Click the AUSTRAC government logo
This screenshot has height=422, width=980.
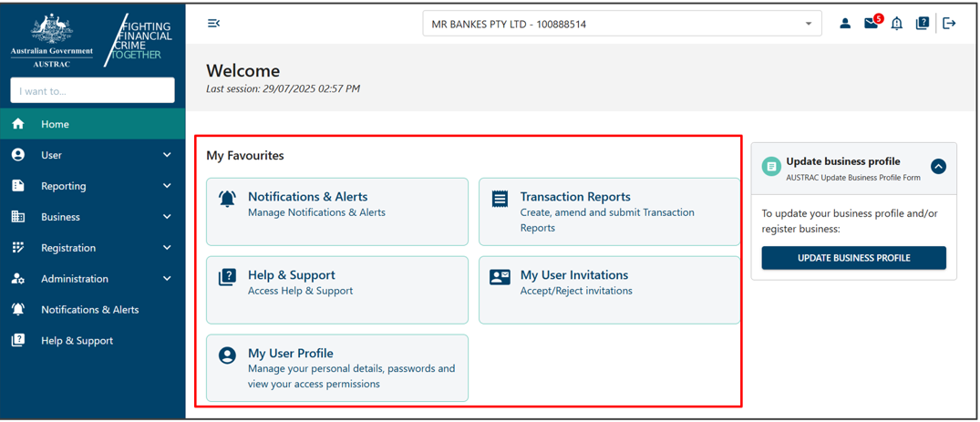[x=52, y=40]
